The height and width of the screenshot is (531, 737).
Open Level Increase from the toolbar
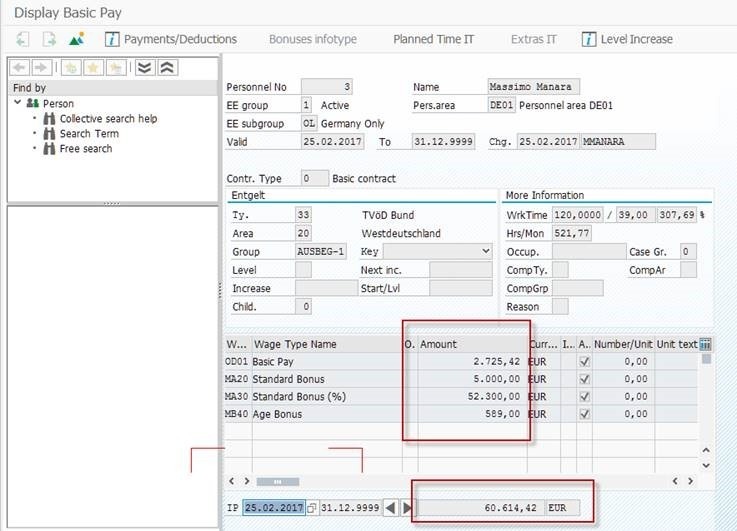pos(636,39)
